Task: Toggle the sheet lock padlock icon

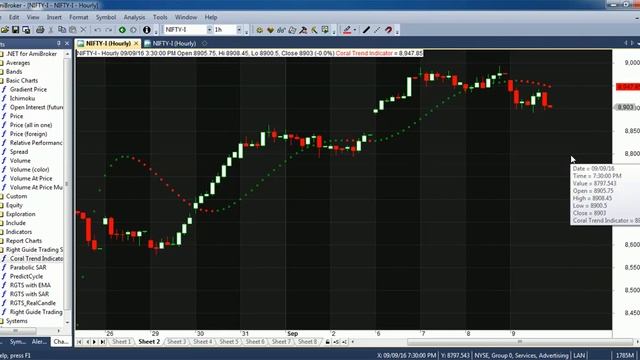Action: click(327, 342)
